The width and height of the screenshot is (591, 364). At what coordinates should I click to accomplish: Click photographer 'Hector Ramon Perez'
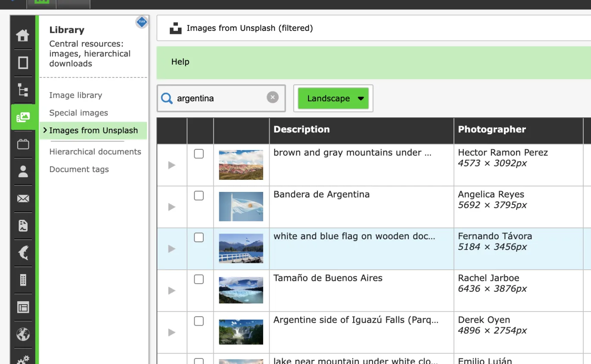click(x=503, y=152)
